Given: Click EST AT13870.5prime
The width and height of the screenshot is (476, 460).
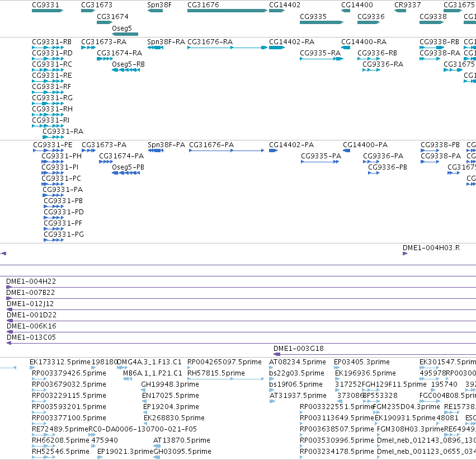Looking at the screenshot, I should pos(157,446).
